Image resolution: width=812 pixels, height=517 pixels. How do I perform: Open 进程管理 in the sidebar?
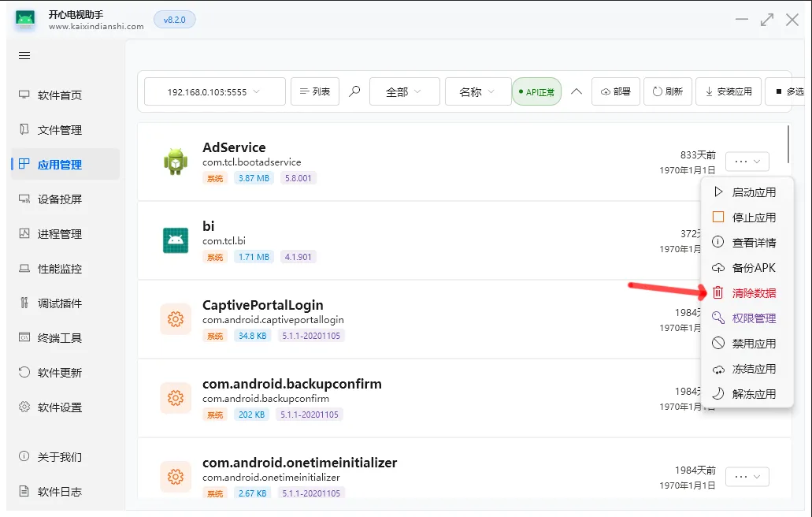pyautogui.click(x=65, y=234)
